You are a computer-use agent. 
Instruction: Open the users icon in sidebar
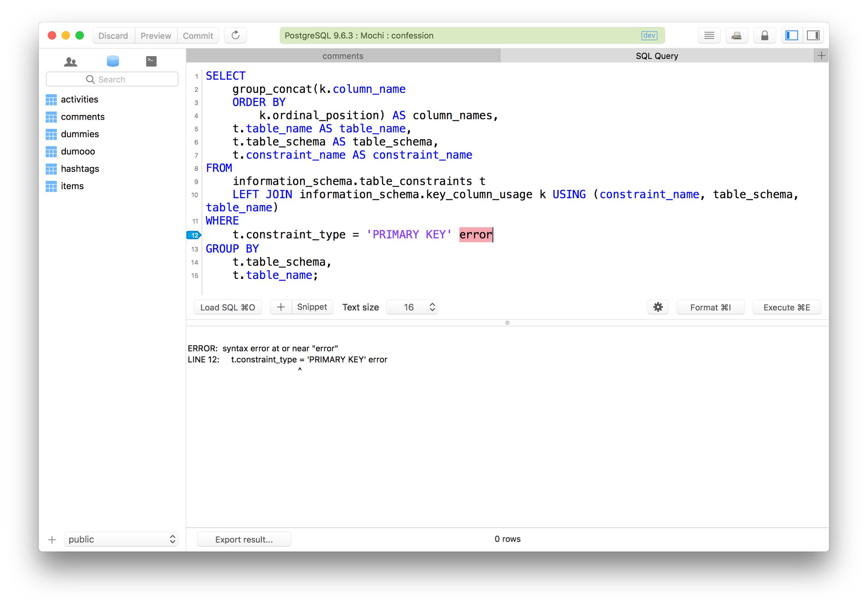click(x=71, y=61)
